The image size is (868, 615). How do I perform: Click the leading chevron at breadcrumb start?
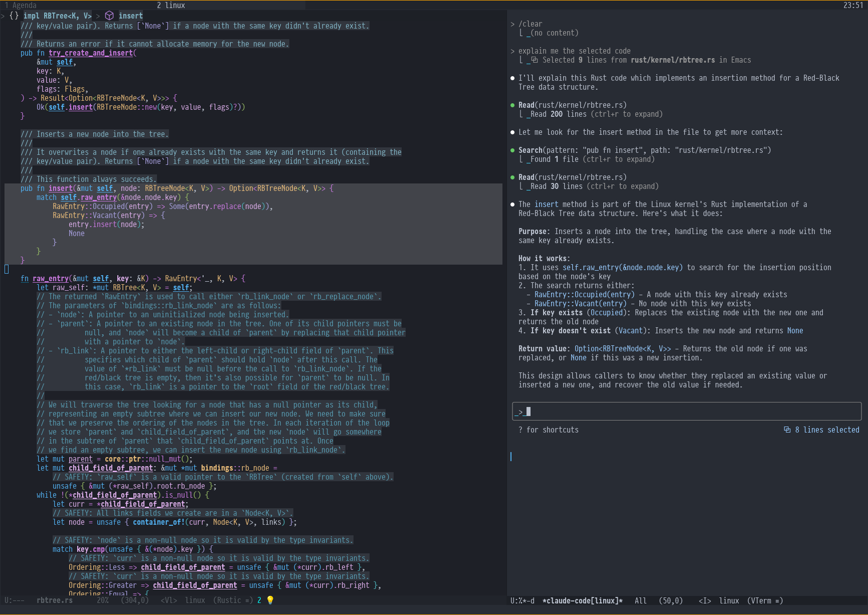tap(3, 16)
